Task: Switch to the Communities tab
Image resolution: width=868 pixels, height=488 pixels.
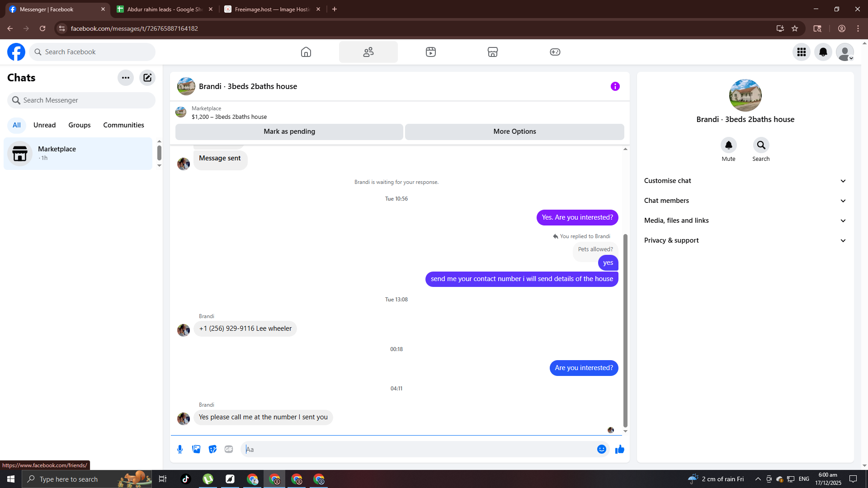Action: (x=123, y=125)
